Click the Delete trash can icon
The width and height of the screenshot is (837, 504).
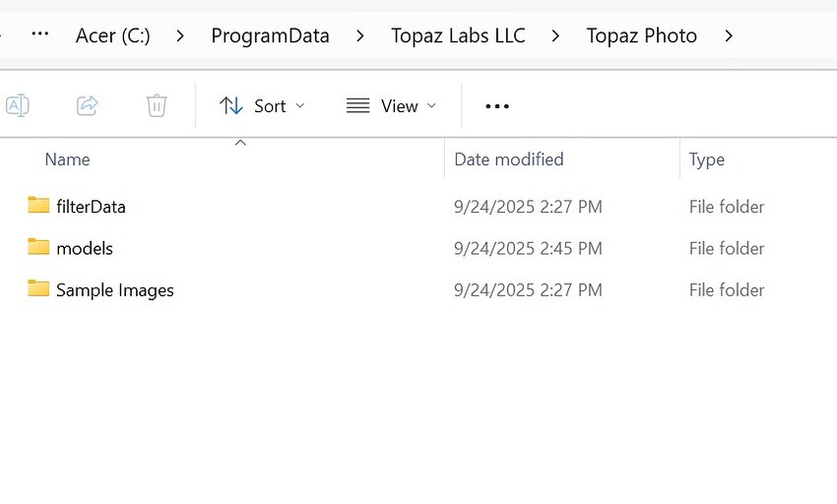tap(157, 105)
